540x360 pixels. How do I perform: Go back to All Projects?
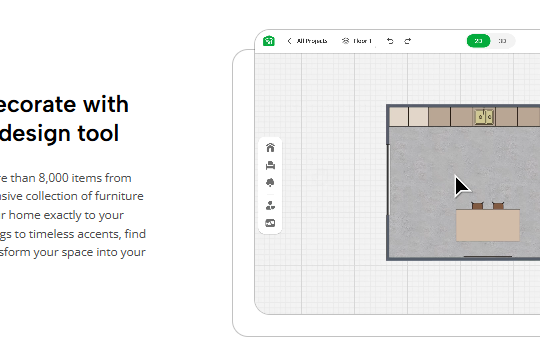[x=307, y=41]
